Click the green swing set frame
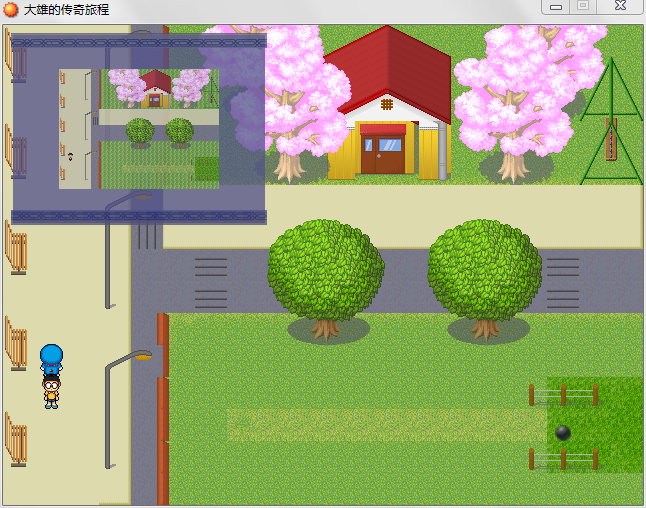 click(x=611, y=122)
